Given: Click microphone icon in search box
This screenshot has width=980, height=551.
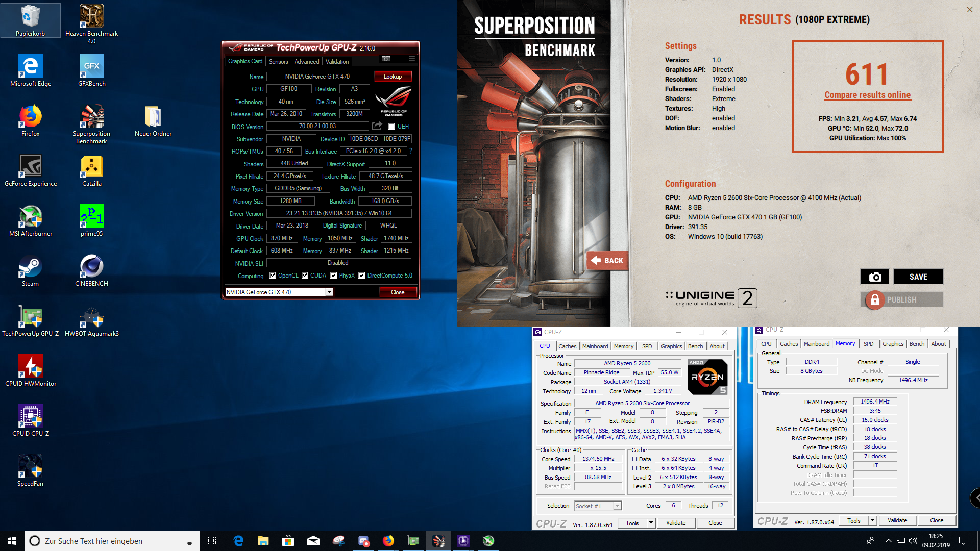Looking at the screenshot, I should pos(189,541).
